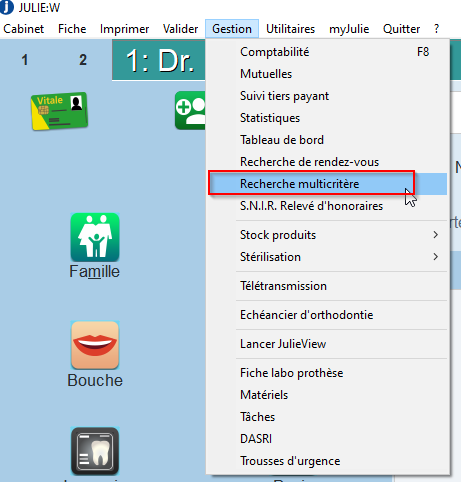Open Echéancier d'orthodontie
This screenshot has width=461, height=482.
pos(328,315)
